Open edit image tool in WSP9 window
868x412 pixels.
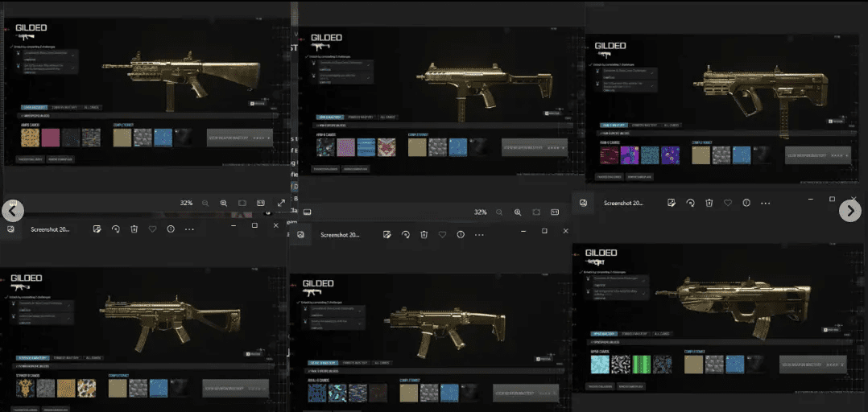[x=672, y=203]
